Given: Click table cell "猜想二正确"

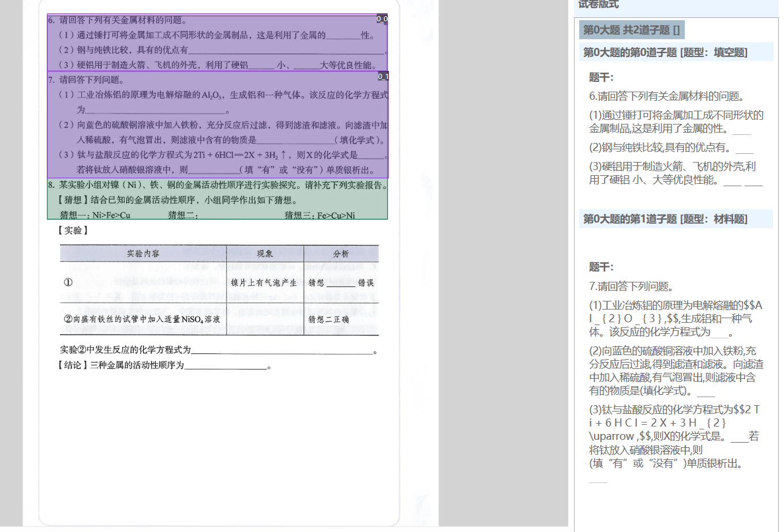Looking at the screenshot, I should (328, 319).
